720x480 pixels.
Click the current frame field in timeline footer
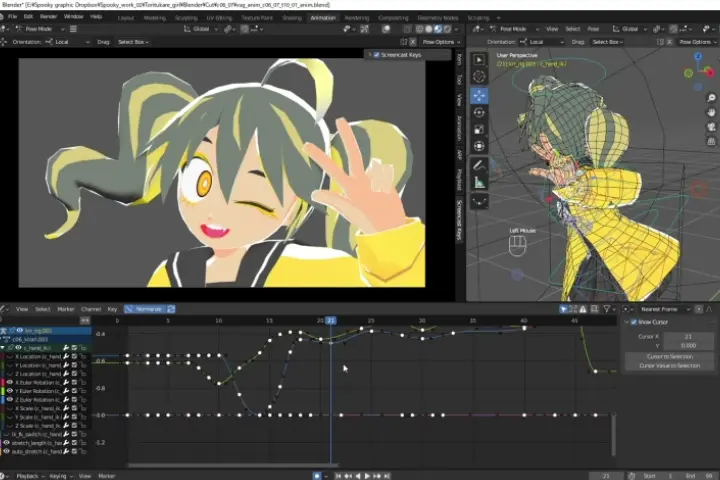(x=606, y=476)
